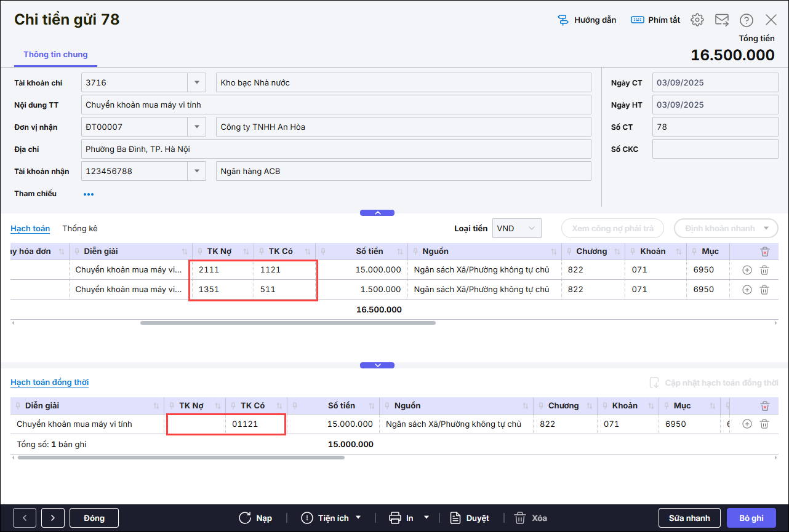The image size is (789, 532).
Task: Open the Loại tiền VND dropdown
Action: click(x=532, y=228)
